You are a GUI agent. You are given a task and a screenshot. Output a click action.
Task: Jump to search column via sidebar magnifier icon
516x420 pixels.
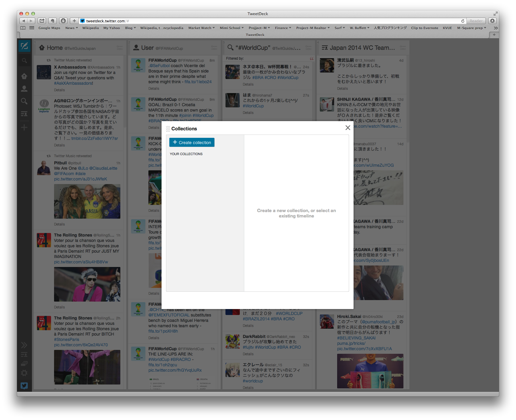point(24,101)
